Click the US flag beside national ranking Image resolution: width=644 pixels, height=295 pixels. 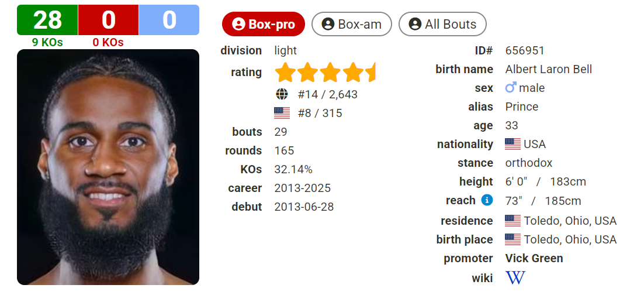(x=282, y=113)
